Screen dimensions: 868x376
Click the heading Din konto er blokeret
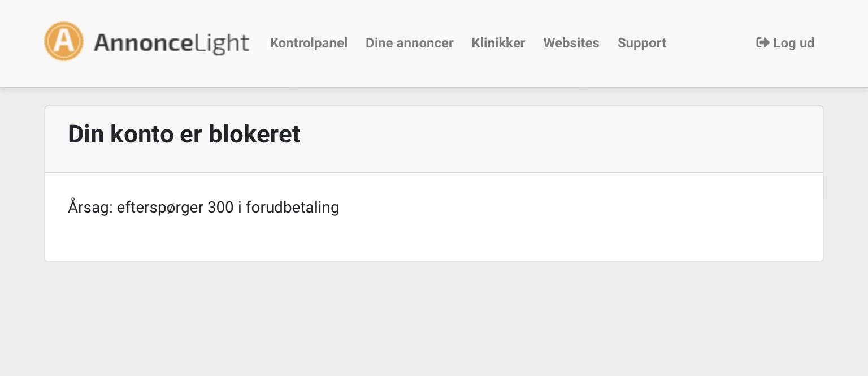(184, 134)
